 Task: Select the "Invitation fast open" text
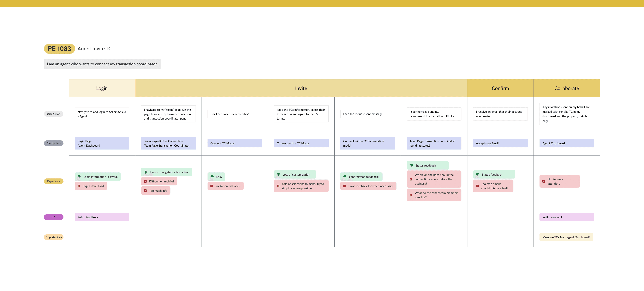pyautogui.click(x=228, y=186)
